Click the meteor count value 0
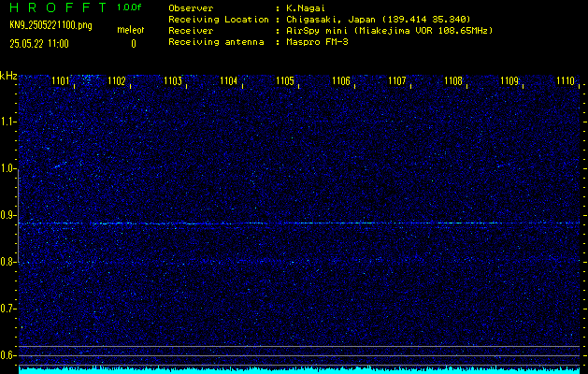This screenshot has height=374, width=588. click(134, 44)
